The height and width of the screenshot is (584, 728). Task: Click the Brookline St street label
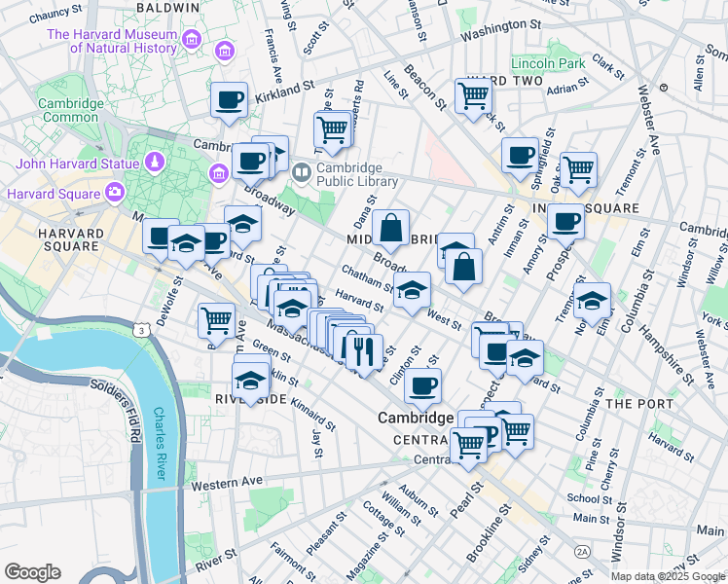[x=489, y=533]
